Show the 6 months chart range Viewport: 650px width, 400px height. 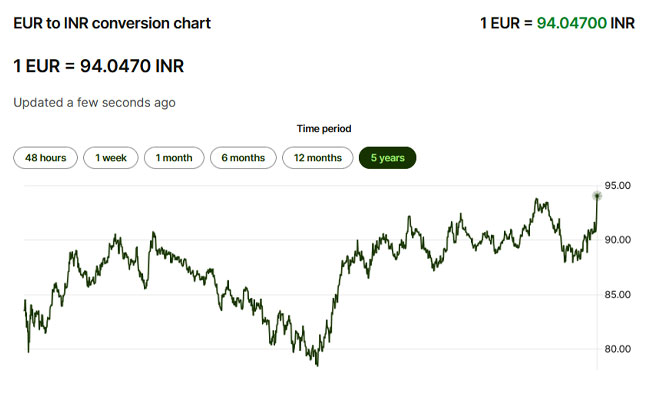click(x=243, y=158)
